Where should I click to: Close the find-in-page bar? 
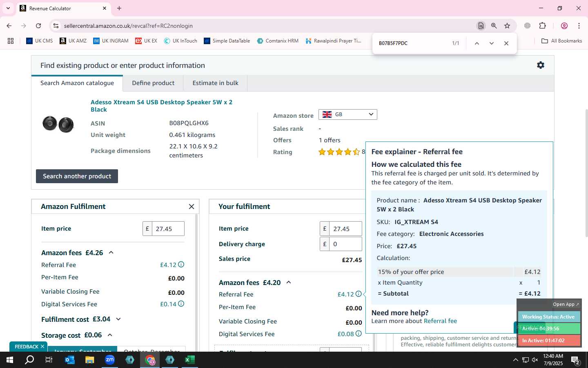coord(506,43)
